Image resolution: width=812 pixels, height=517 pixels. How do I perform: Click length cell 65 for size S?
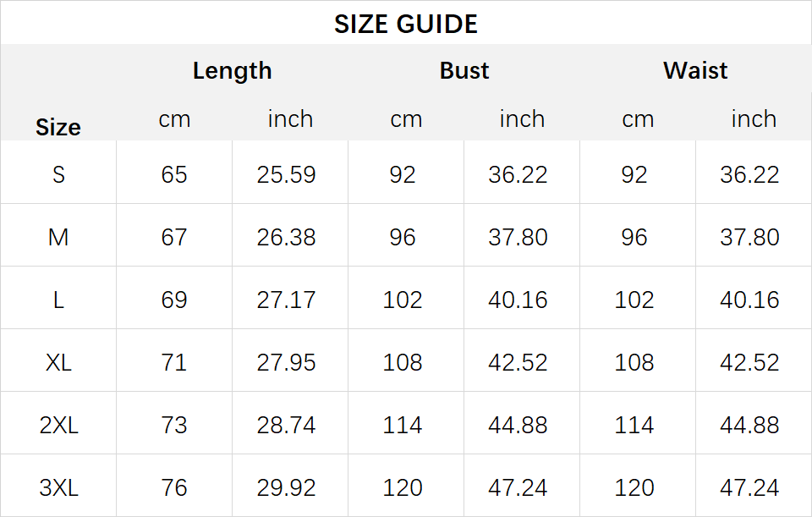pos(174,174)
